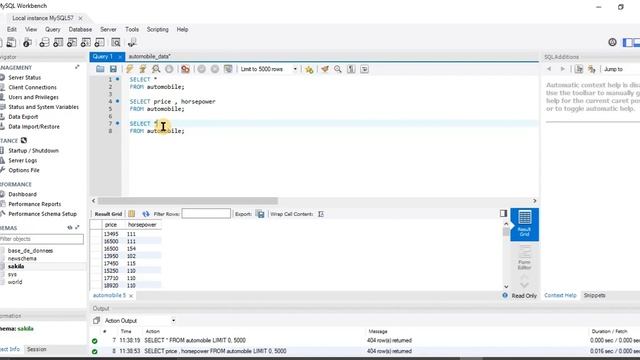Screen dimensions: 640x360
Task: Open the Help menu
Action: pos(182,29)
